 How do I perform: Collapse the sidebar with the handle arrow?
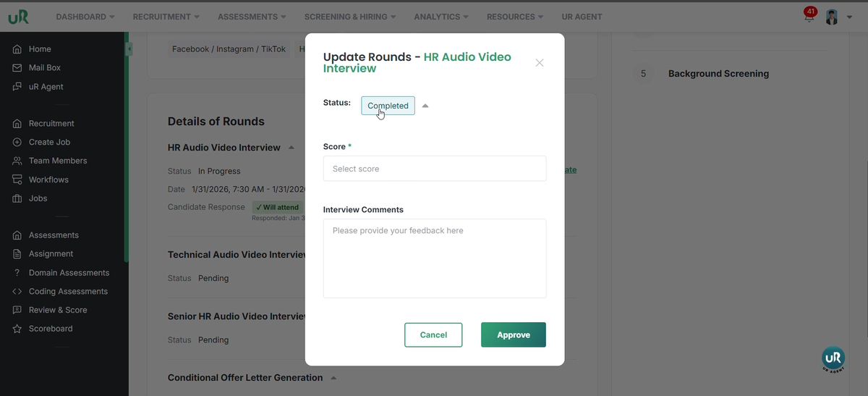click(129, 49)
